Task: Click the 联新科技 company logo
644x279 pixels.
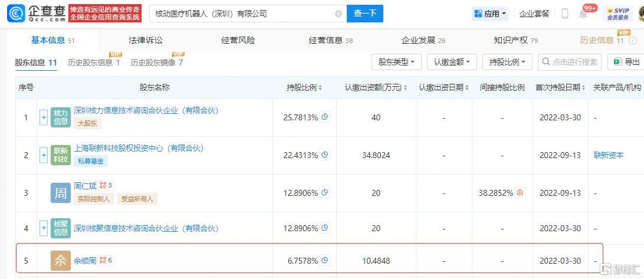Action: click(61, 155)
